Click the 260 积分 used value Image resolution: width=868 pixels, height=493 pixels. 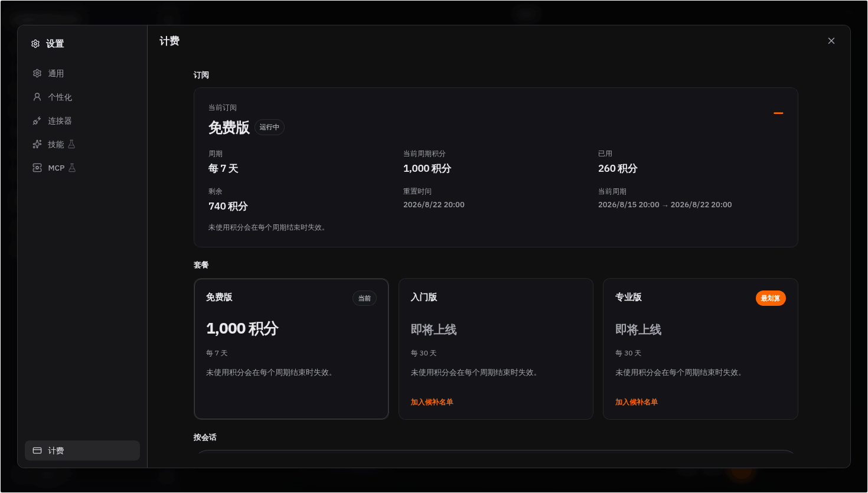pyautogui.click(x=618, y=168)
